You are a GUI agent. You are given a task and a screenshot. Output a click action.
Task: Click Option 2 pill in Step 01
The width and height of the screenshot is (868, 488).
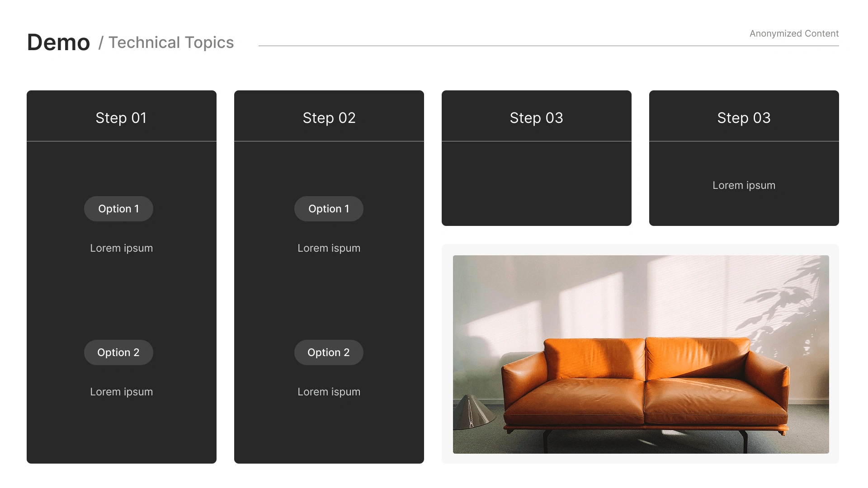pos(118,352)
